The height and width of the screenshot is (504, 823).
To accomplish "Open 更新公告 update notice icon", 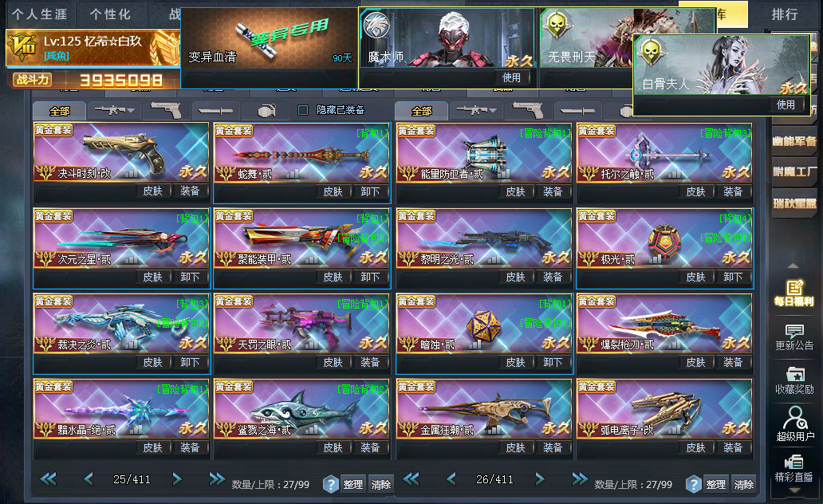I will tap(794, 337).
